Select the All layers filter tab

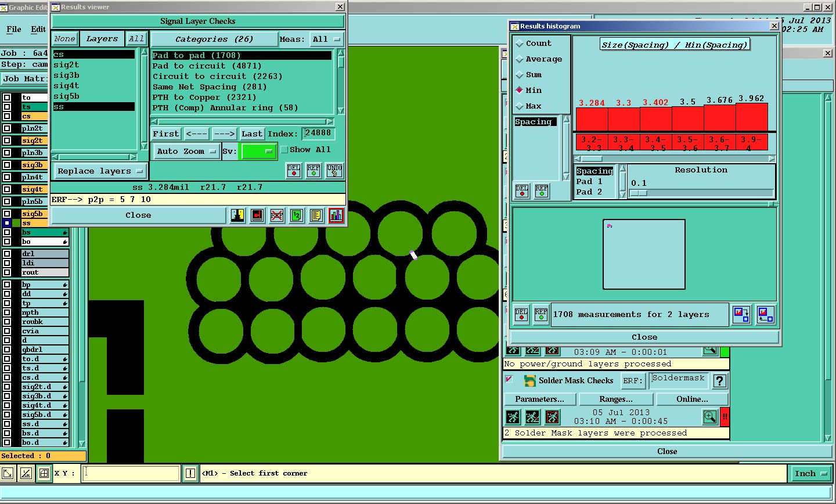(136, 39)
